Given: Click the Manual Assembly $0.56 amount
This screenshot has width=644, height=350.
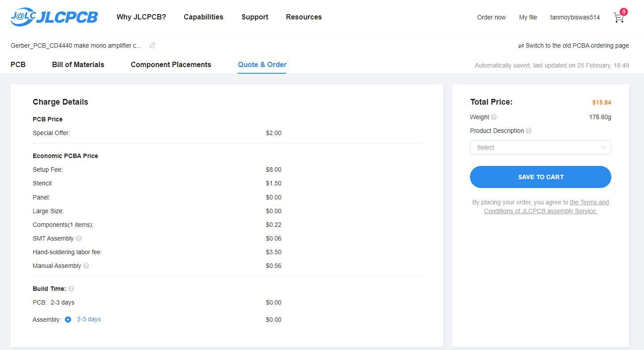Looking at the screenshot, I should 273,266.
